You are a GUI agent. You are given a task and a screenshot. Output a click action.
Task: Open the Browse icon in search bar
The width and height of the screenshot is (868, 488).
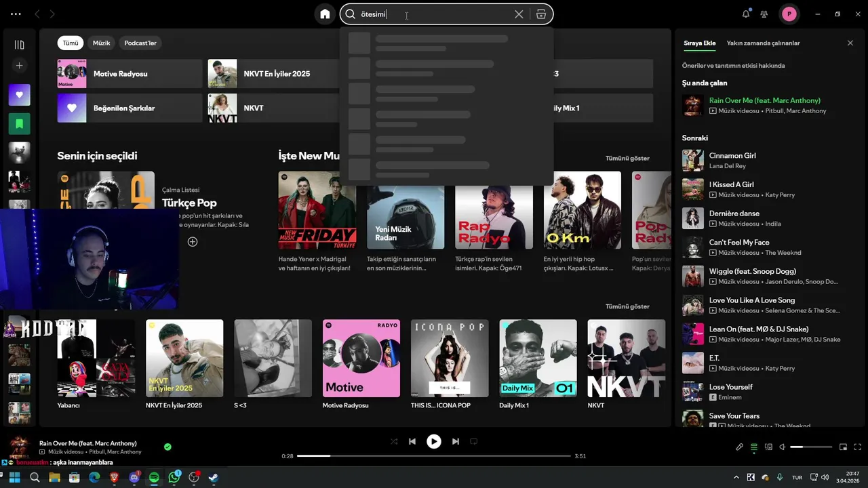pyautogui.click(x=540, y=14)
